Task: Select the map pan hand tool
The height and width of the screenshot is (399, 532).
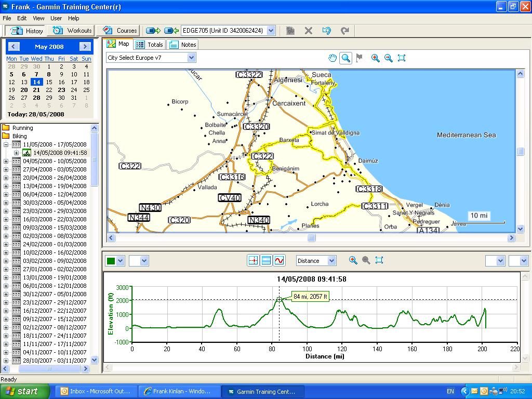Action: tap(332, 58)
